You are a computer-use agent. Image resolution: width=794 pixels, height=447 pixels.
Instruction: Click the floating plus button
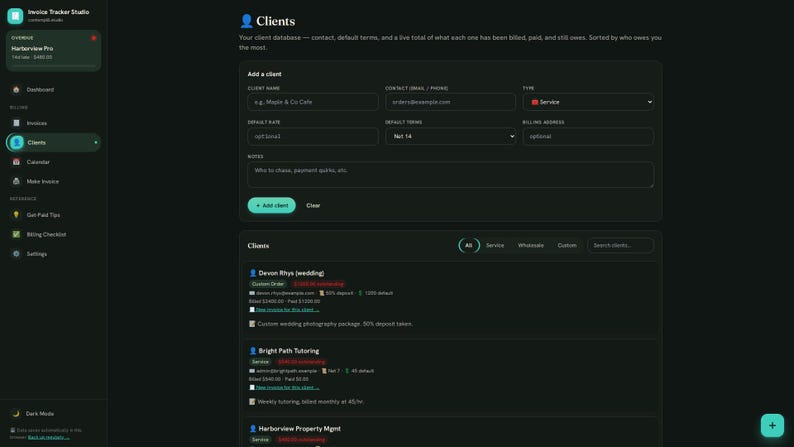(x=772, y=426)
